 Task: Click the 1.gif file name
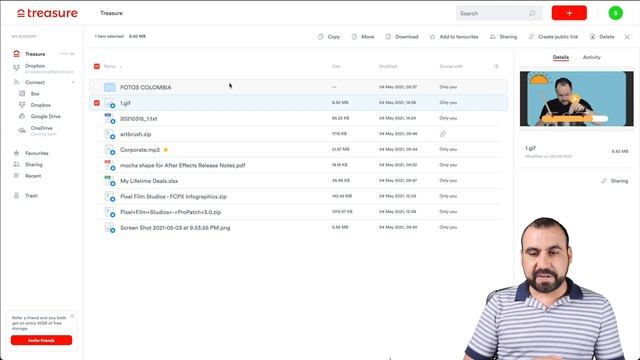pyautogui.click(x=125, y=103)
